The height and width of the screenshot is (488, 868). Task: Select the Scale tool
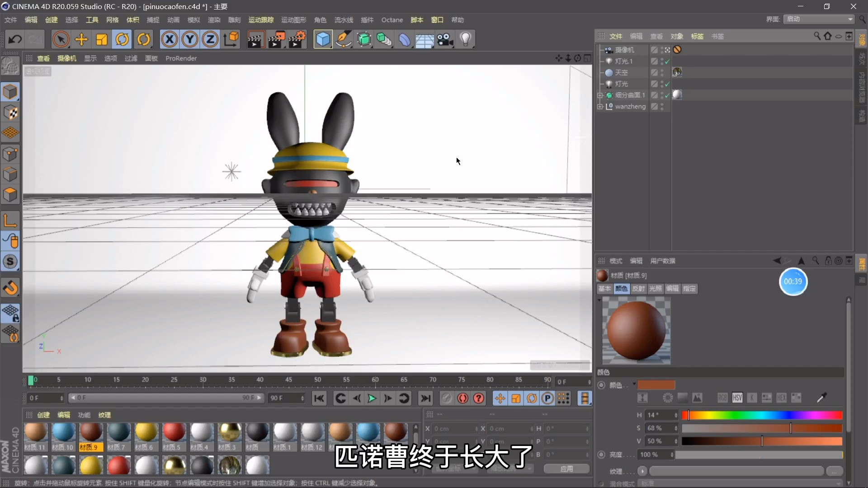(102, 39)
